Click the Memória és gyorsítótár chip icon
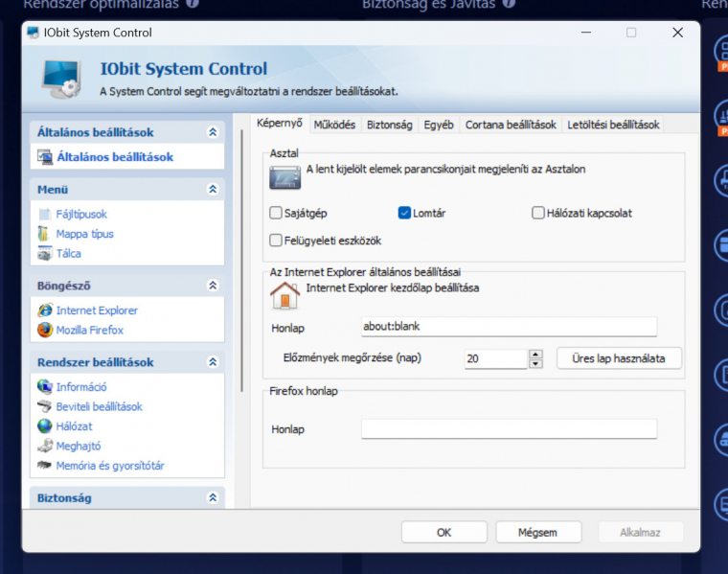 pos(45,465)
